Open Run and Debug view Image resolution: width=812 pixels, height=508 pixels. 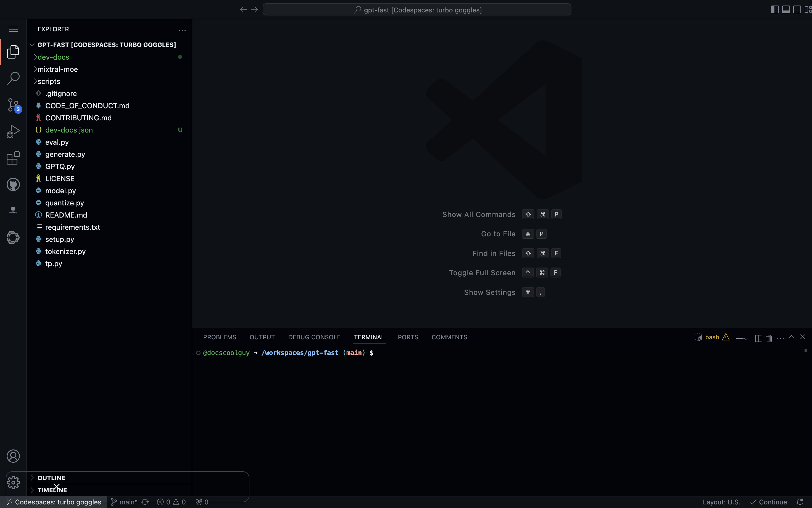pyautogui.click(x=13, y=131)
